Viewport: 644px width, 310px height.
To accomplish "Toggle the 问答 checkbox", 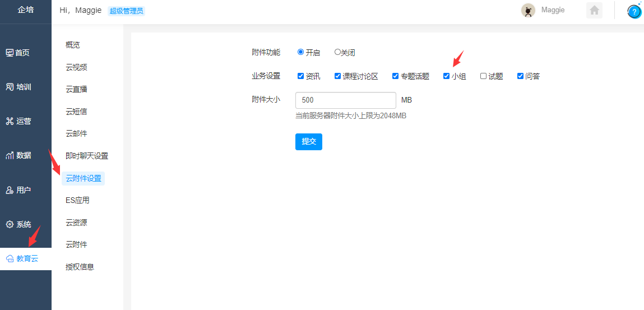I will click(520, 76).
